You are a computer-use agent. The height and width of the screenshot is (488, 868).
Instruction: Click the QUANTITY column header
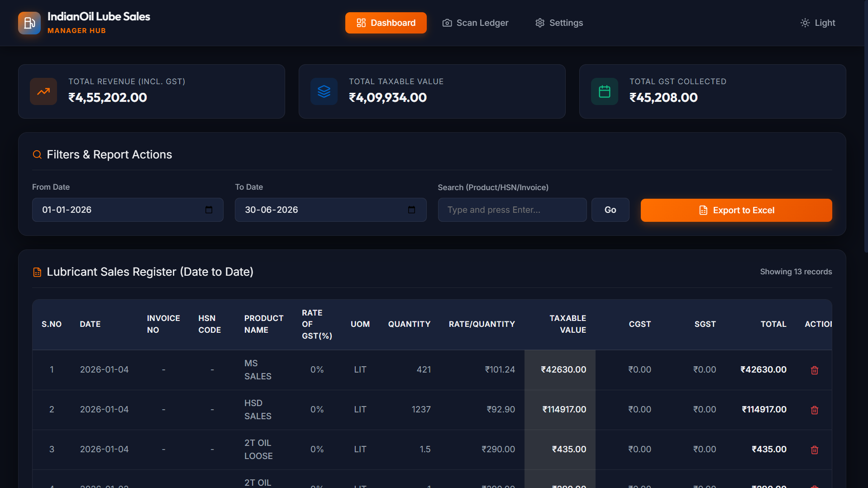[409, 324]
